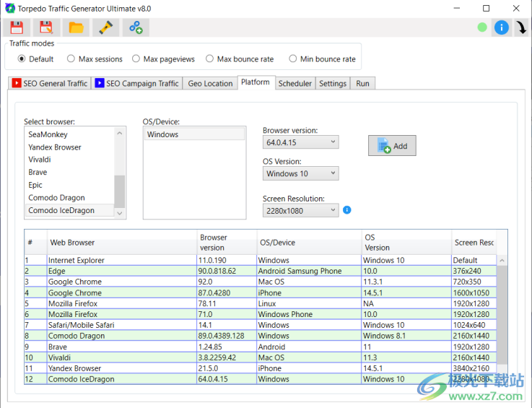Select Epic in browser list

pos(70,185)
